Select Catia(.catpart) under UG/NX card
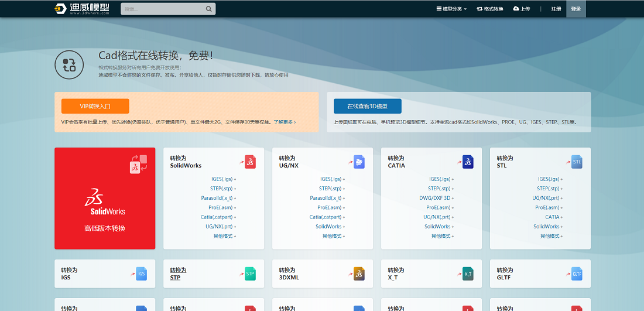Screen dimensions: 644x311 (x=327, y=217)
